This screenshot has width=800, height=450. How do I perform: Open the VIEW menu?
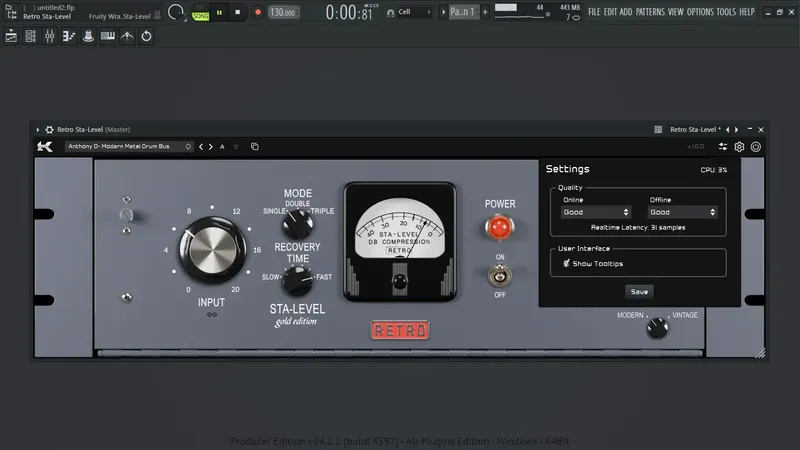coord(676,11)
